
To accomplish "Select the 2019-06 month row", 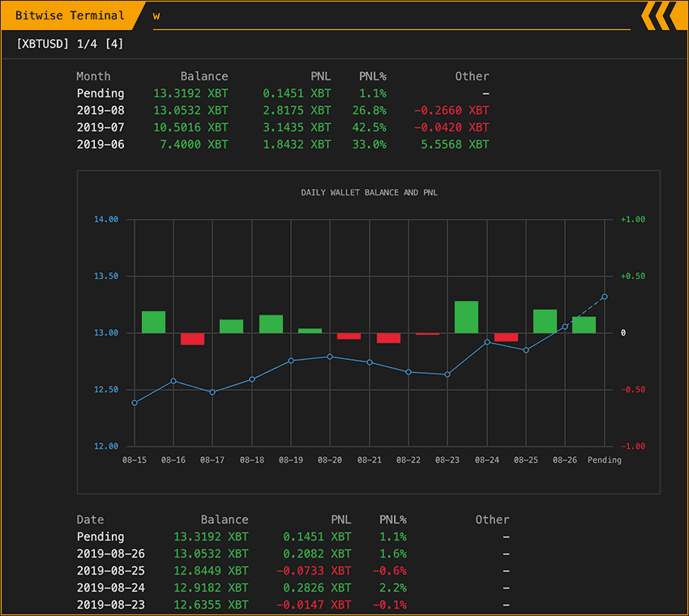I will (283, 144).
